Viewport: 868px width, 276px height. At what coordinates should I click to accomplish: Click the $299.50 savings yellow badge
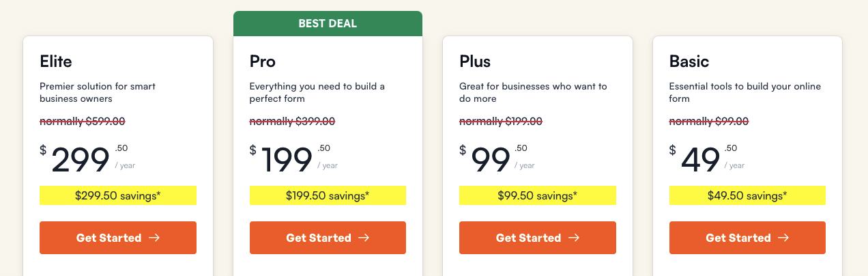118,195
